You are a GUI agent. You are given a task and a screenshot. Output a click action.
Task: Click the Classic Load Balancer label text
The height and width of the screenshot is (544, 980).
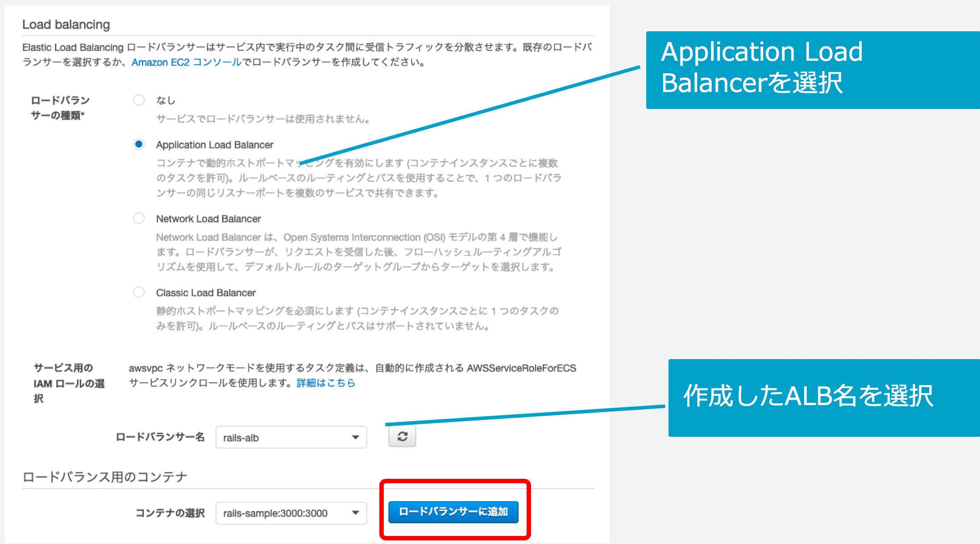tap(206, 293)
